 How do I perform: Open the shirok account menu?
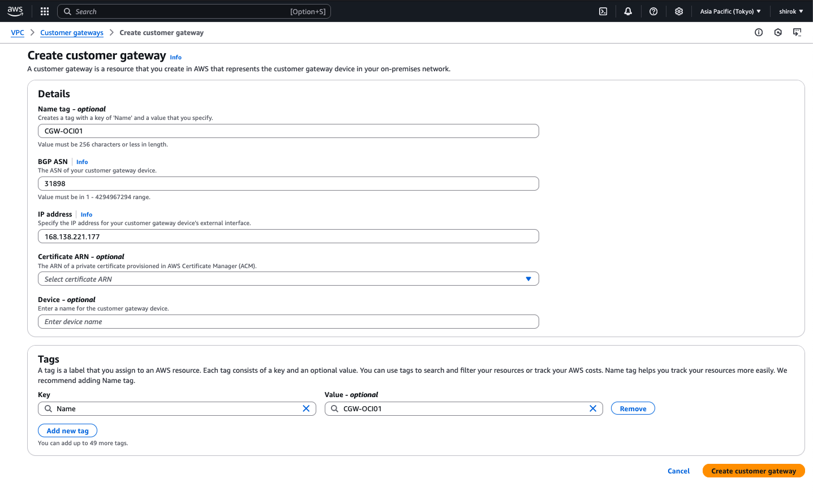point(790,11)
